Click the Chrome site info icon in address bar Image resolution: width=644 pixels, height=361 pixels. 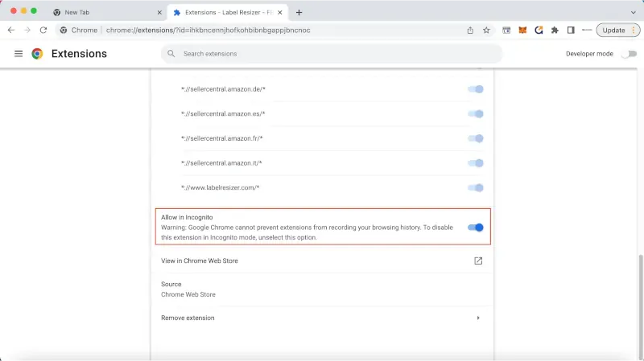[x=64, y=30]
